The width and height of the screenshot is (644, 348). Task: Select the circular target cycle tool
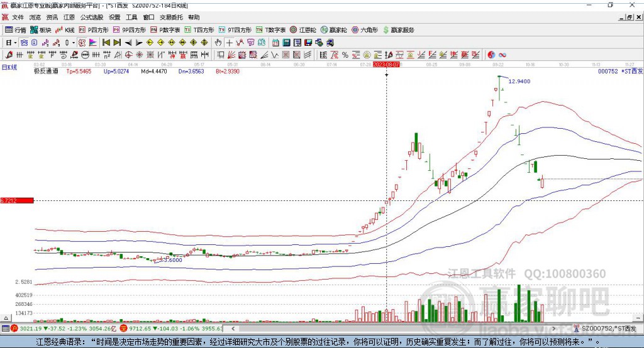click(x=128, y=55)
